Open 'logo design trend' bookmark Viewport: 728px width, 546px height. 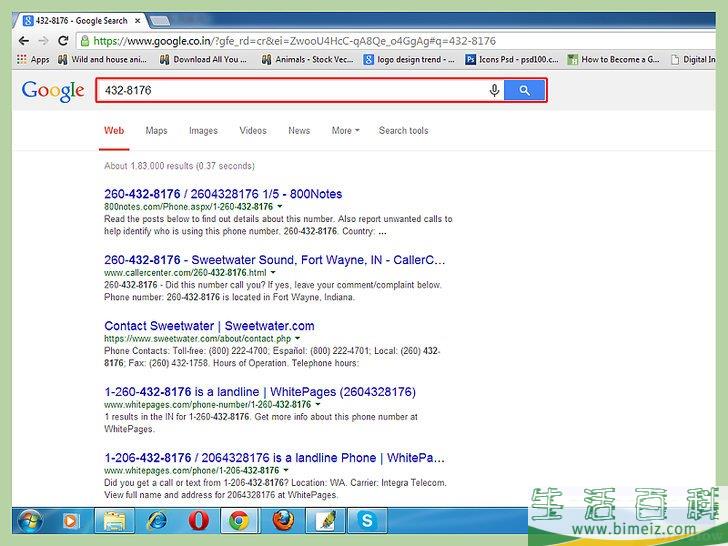409,59
